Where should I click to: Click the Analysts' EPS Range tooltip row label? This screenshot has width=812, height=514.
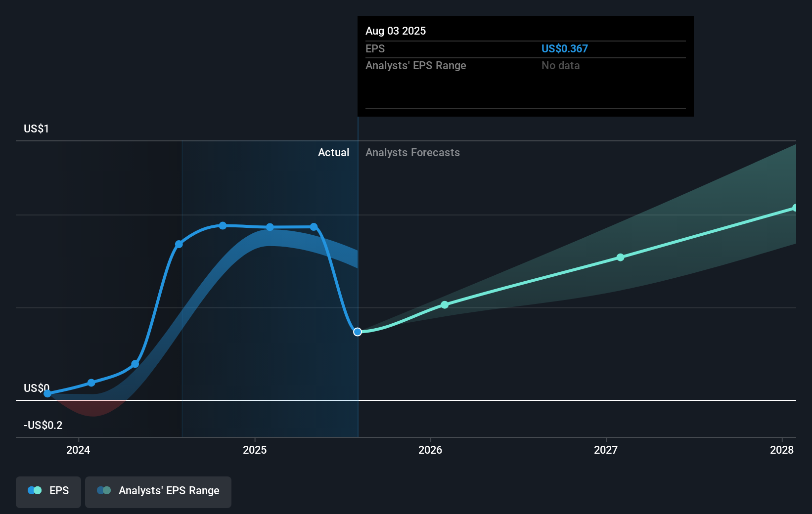(415, 65)
